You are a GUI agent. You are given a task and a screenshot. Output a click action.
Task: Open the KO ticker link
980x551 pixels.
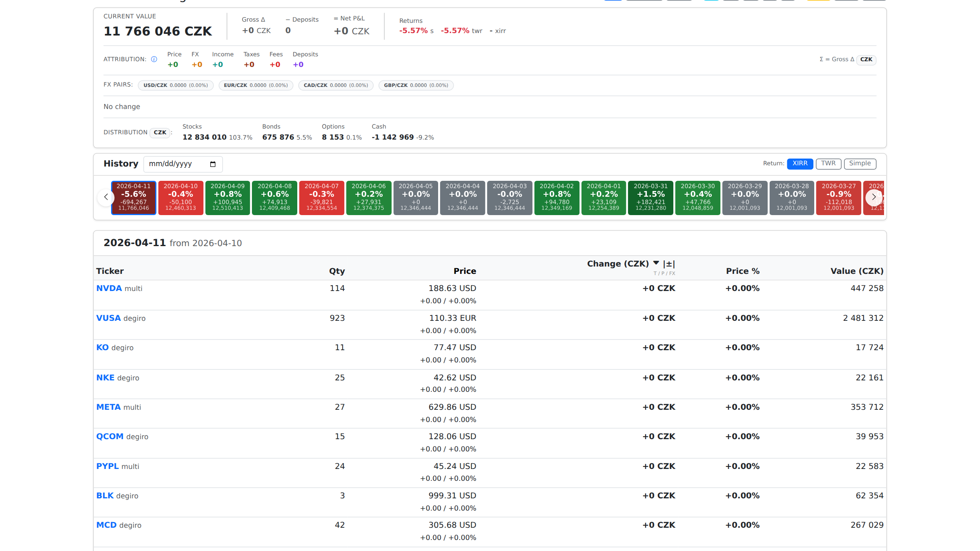click(102, 348)
